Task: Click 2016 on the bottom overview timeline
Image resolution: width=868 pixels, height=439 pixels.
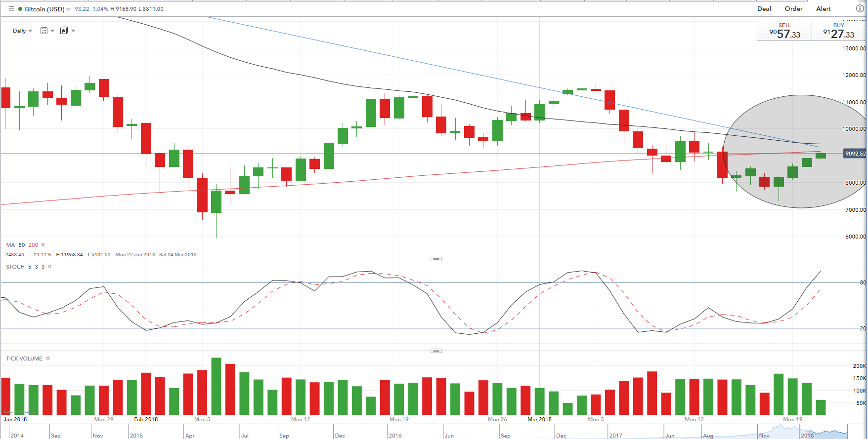Action: tap(395, 436)
